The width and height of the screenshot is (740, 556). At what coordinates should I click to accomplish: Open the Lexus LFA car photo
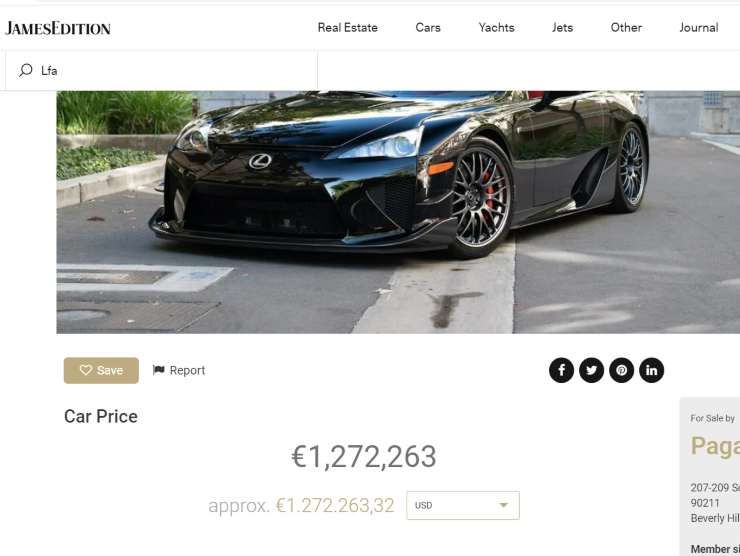pos(398,212)
